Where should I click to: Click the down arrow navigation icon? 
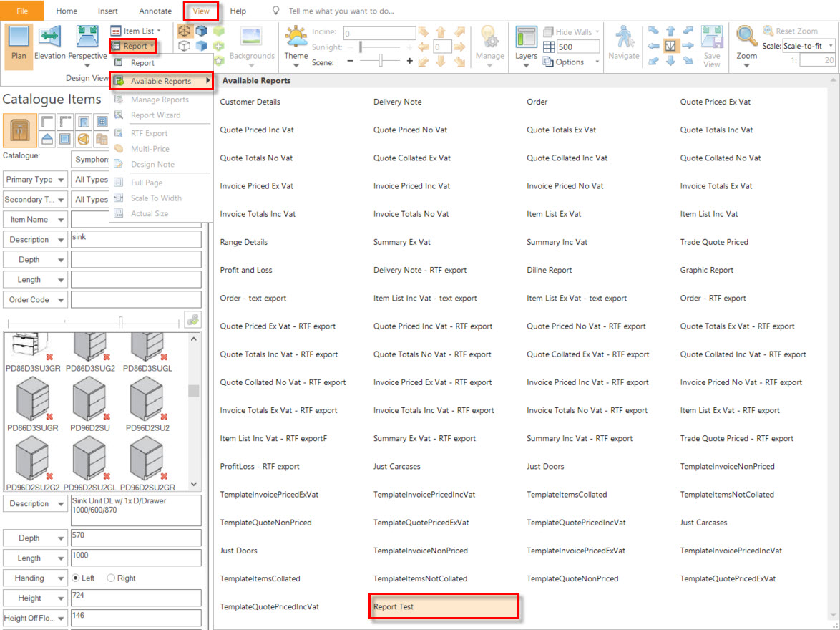pyautogui.click(x=670, y=61)
